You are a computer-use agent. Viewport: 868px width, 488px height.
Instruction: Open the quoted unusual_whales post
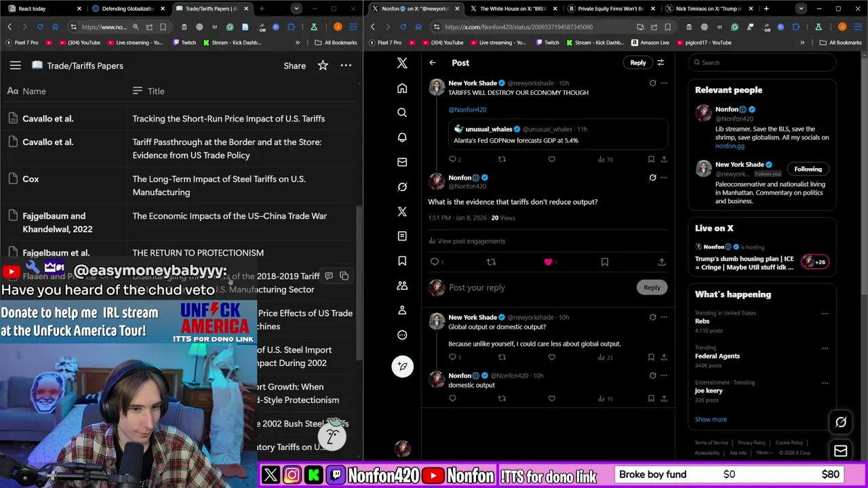[x=557, y=134]
